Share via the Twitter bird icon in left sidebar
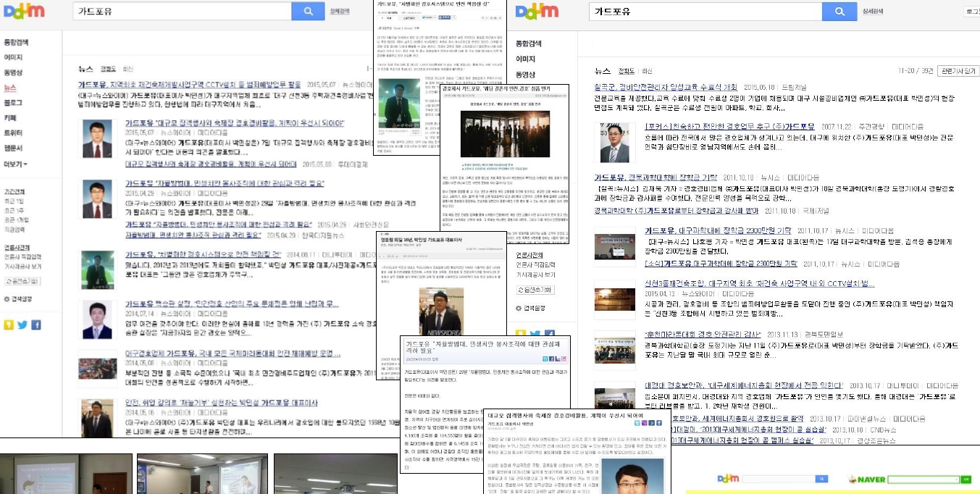 point(22,325)
